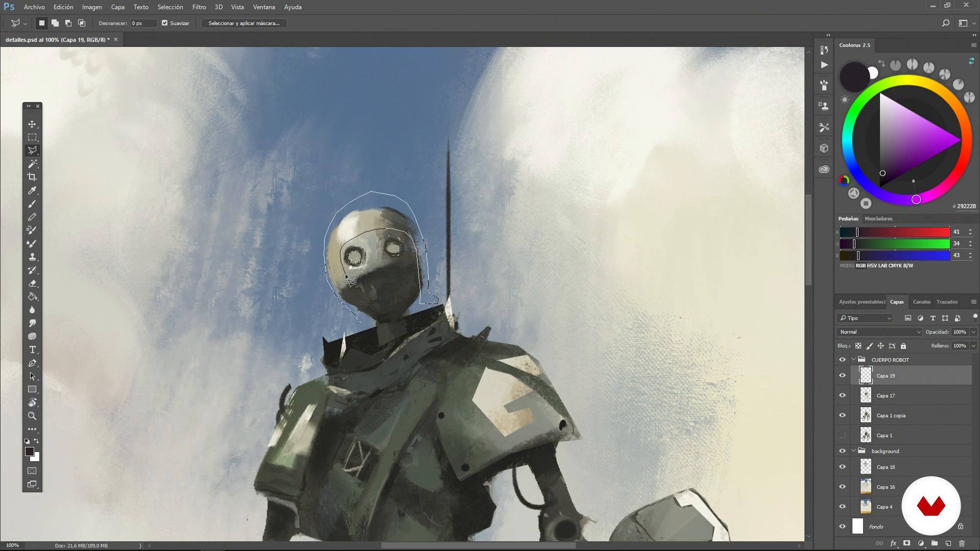Image resolution: width=980 pixels, height=551 pixels.
Task: Click the search magnifier in options bar
Action: point(945,23)
